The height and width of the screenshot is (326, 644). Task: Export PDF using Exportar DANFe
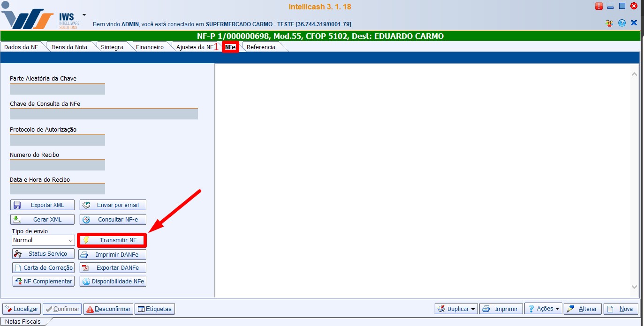tap(113, 268)
